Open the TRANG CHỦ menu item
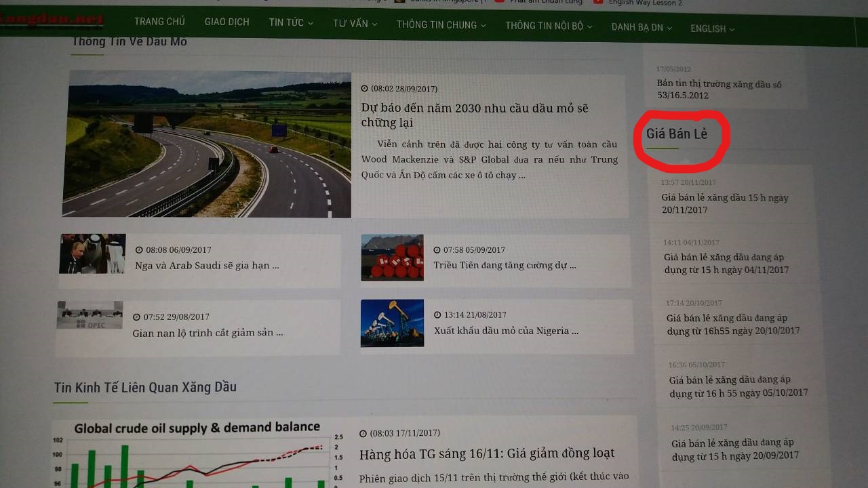The height and width of the screenshot is (488, 868). click(x=159, y=22)
